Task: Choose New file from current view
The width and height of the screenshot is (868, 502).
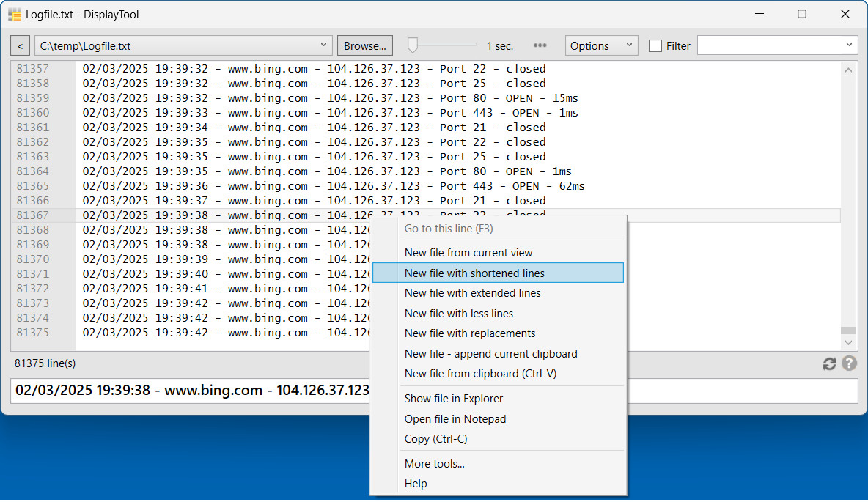Action: pos(498,253)
